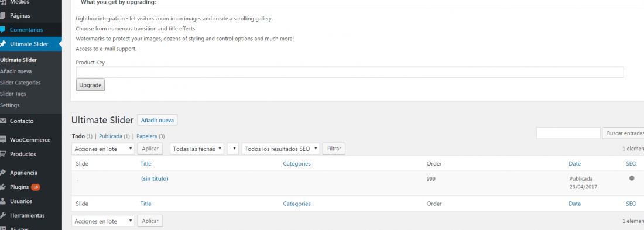Click the Apariencia paintbrush icon
This screenshot has height=230, width=644.
tap(3, 173)
